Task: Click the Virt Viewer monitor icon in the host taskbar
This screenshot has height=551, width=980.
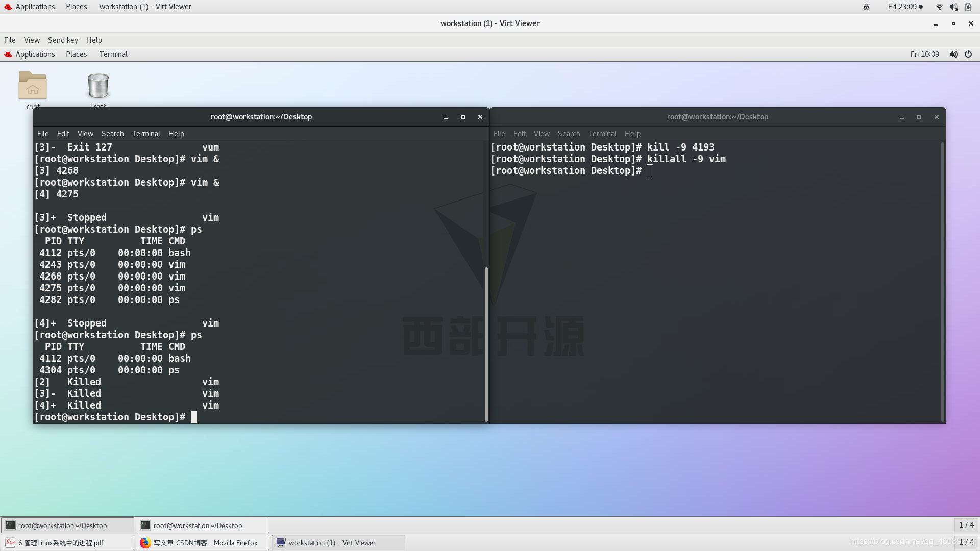Action: 281,543
